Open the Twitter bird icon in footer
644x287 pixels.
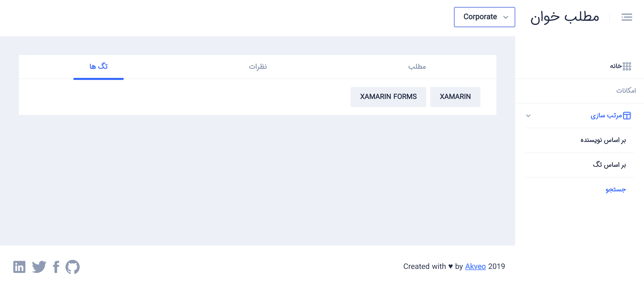click(x=39, y=267)
